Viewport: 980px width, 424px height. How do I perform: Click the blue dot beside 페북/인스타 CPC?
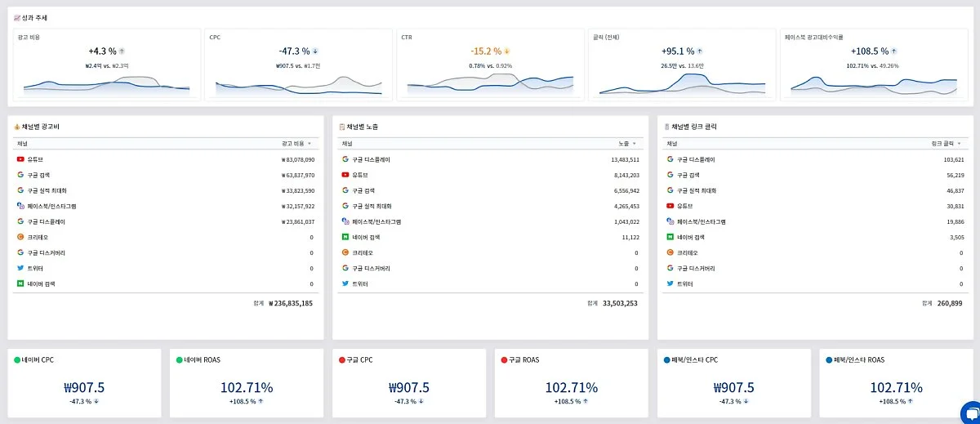point(666,360)
